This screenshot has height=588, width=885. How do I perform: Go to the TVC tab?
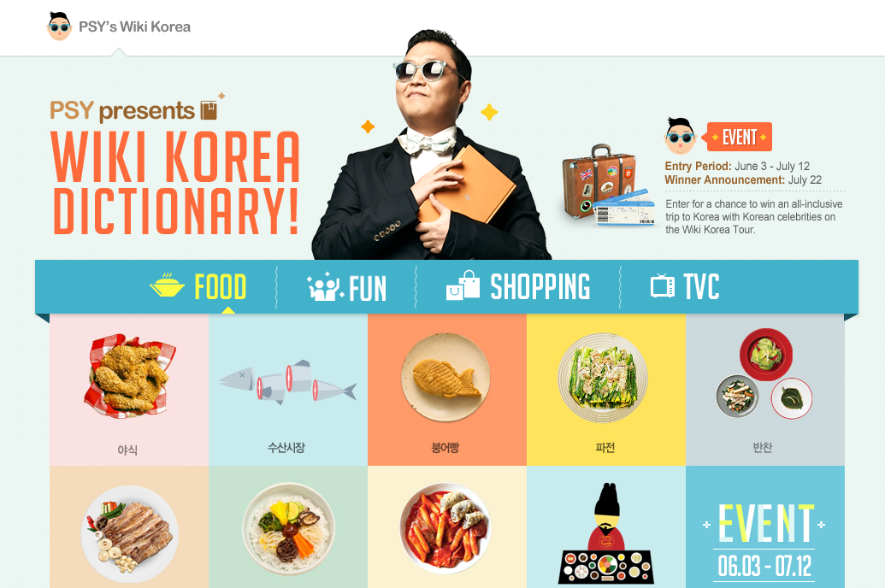click(685, 286)
